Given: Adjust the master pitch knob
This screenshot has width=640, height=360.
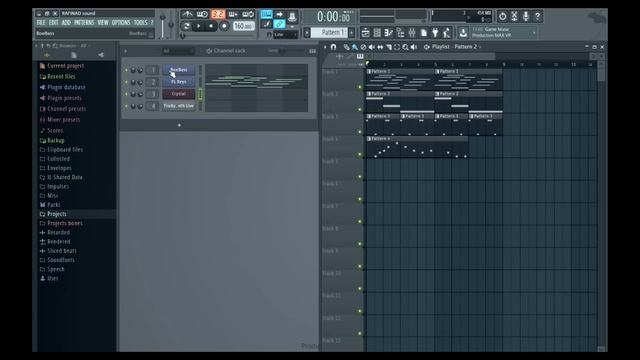Looking at the screenshot, I should 171,25.
